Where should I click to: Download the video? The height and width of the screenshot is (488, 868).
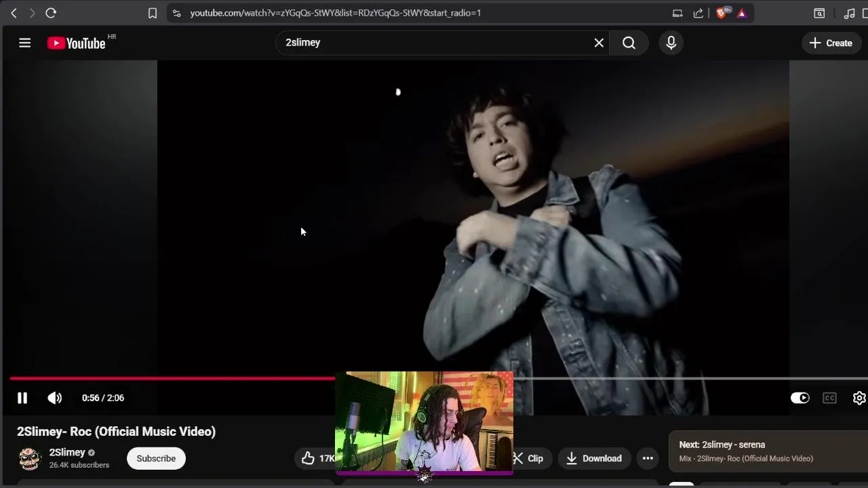594,458
